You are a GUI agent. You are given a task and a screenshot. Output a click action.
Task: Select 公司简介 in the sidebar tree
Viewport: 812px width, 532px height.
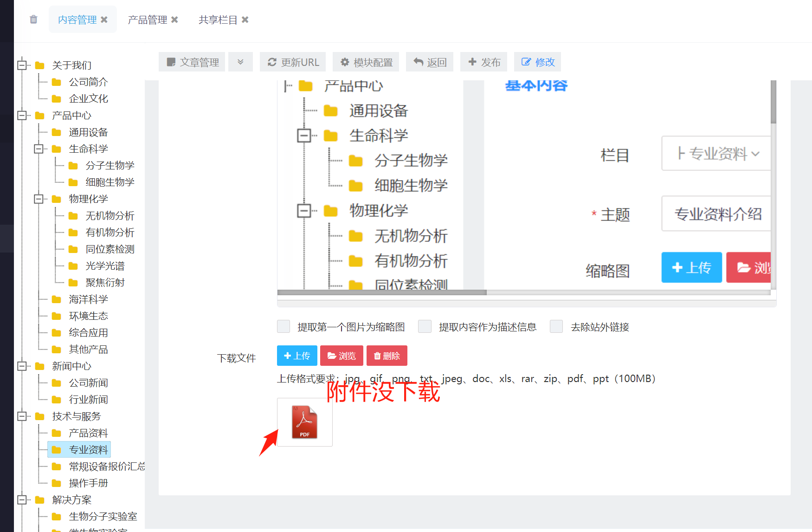coord(88,82)
